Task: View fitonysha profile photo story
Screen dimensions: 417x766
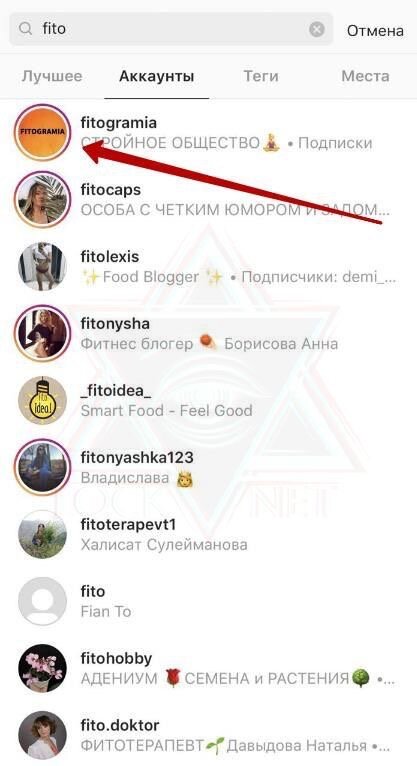Action: (42, 333)
